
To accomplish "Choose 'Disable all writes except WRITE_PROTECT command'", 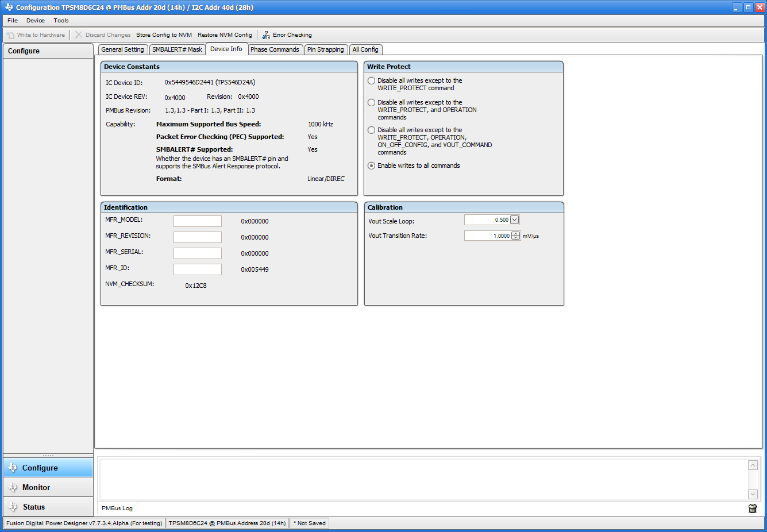I will pyautogui.click(x=371, y=80).
